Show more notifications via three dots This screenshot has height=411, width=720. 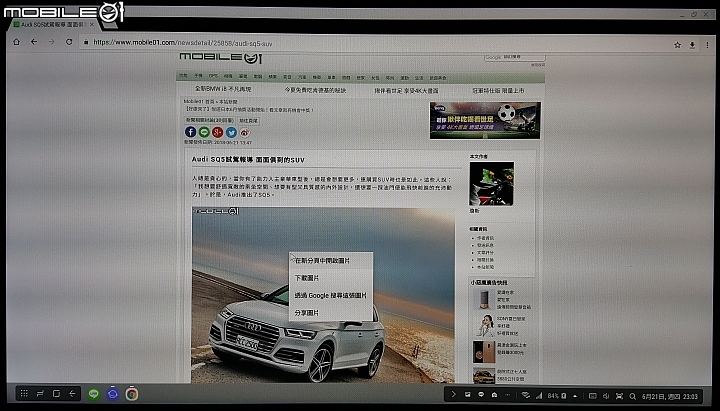pyautogui.click(x=507, y=394)
